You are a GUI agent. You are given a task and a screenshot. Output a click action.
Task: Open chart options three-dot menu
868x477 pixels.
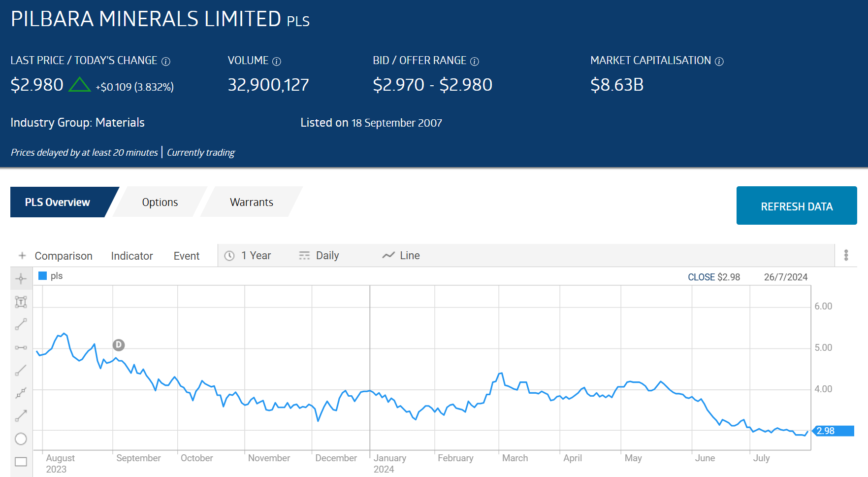click(846, 255)
